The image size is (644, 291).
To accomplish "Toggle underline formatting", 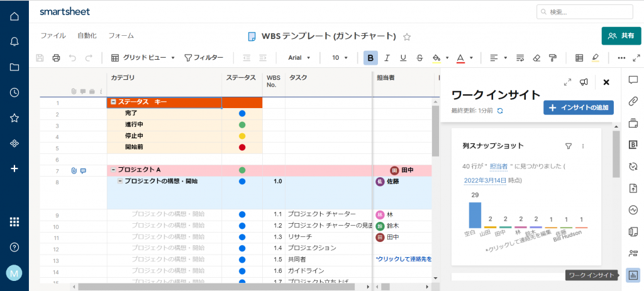I will click(x=403, y=58).
